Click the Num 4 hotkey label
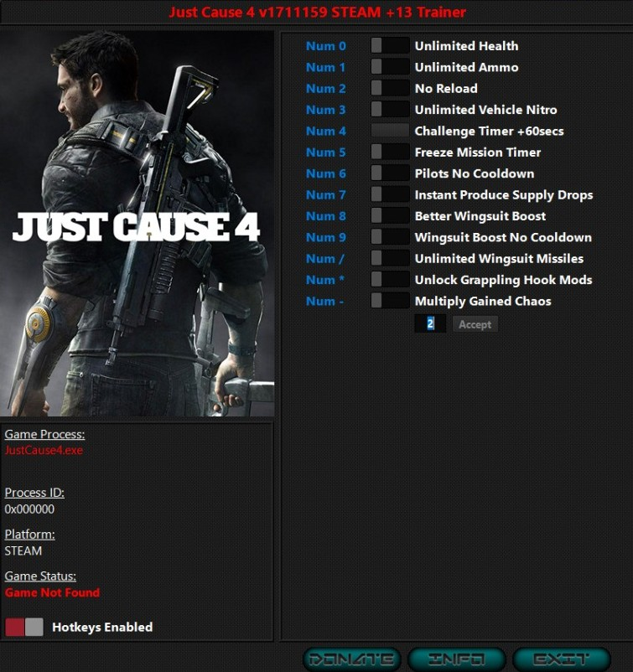The image size is (633, 672). point(326,132)
